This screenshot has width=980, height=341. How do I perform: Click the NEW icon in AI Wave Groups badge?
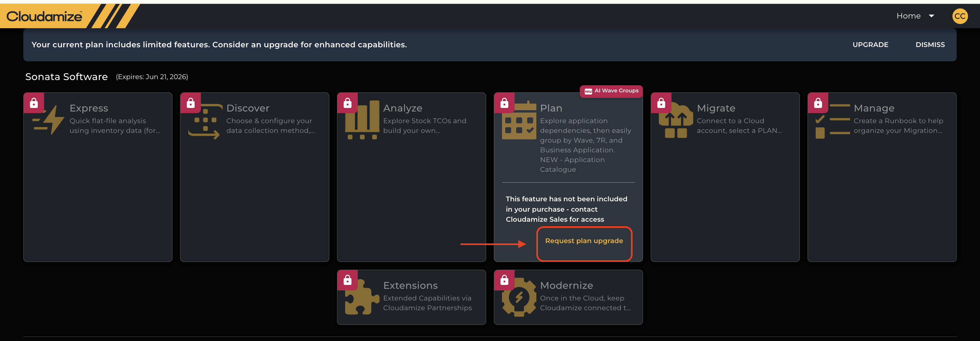pyautogui.click(x=588, y=91)
